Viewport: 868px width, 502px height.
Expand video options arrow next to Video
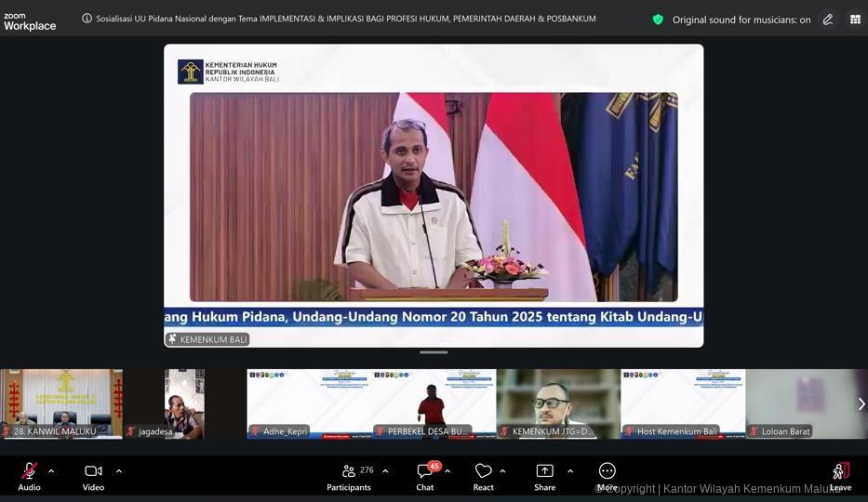(118, 471)
